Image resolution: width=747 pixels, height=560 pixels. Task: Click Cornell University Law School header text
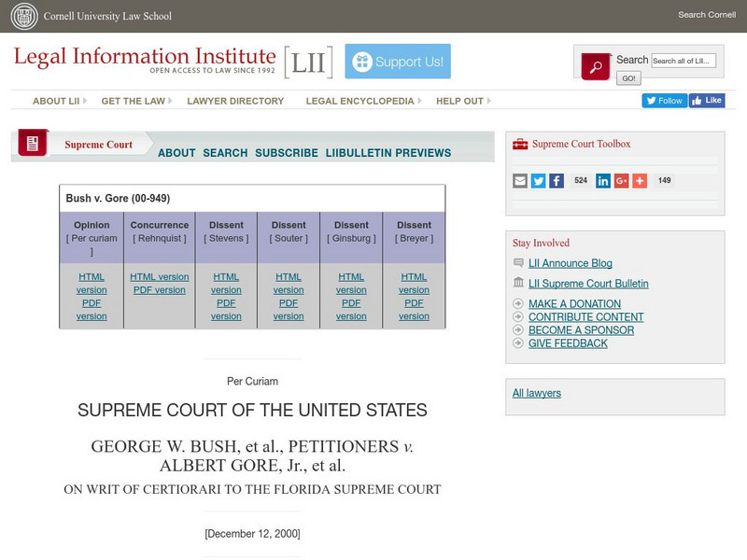pos(107,16)
